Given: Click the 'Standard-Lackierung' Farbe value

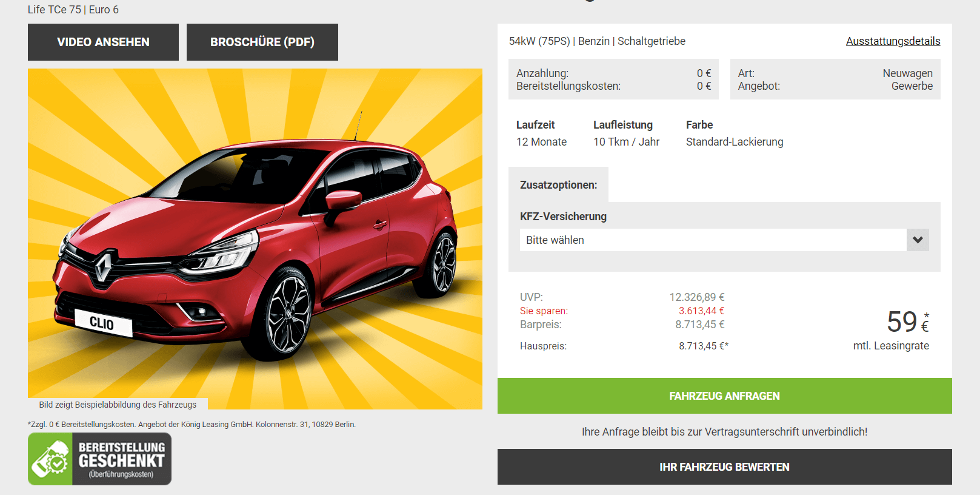Looking at the screenshot, I should point(735,142).
